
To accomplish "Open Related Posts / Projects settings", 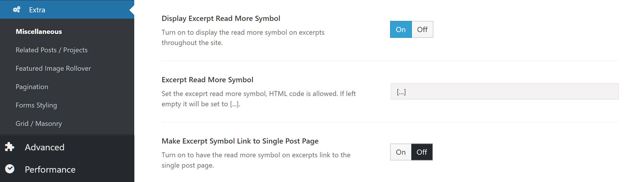I will coord(52,50).
